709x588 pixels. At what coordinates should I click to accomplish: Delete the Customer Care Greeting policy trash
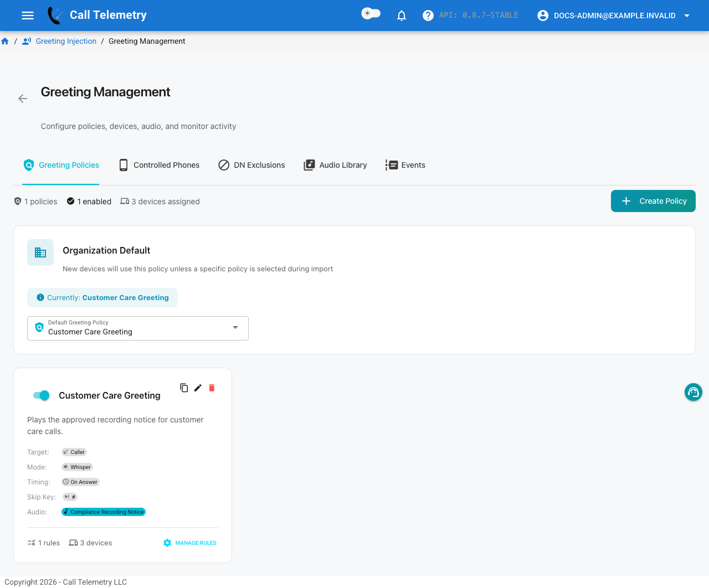(x=212, y=388)
